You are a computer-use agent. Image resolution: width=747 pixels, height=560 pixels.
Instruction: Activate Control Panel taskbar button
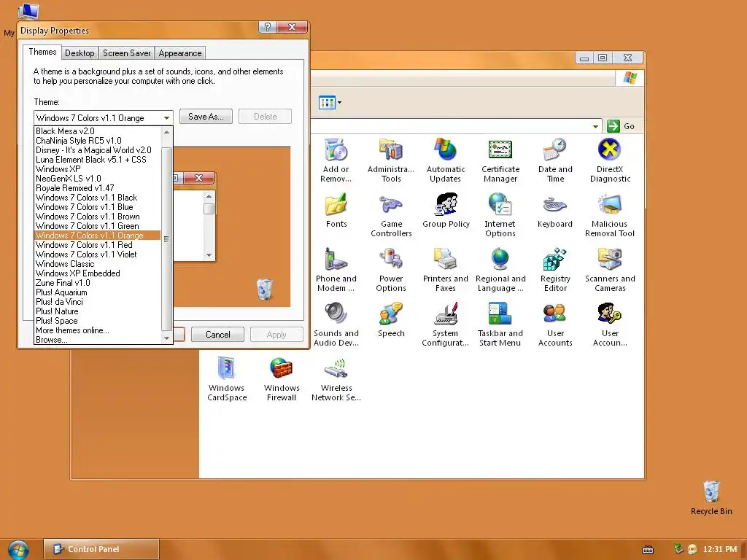pos(101,549)
